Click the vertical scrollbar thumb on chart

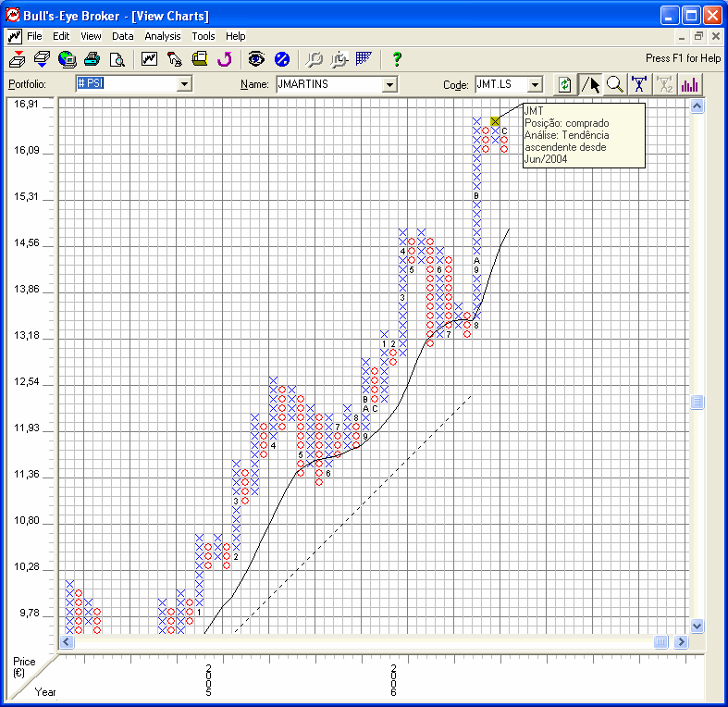point(697,403)
